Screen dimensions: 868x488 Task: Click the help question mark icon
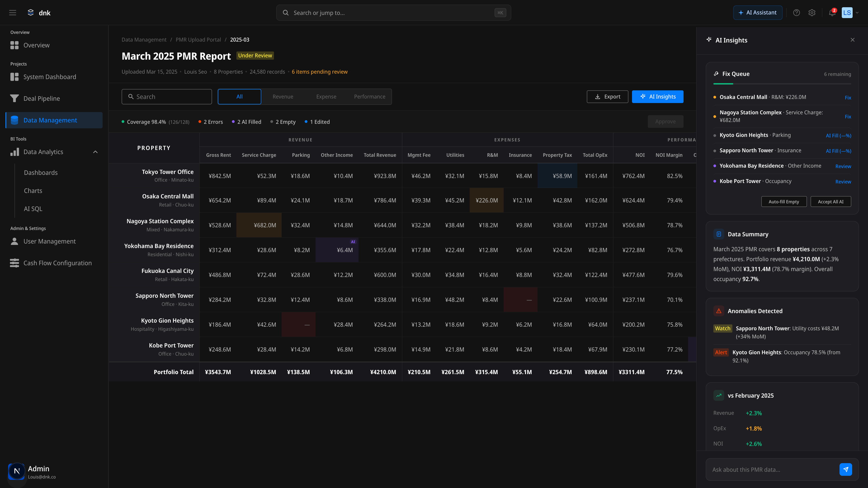tap(796, 13)
